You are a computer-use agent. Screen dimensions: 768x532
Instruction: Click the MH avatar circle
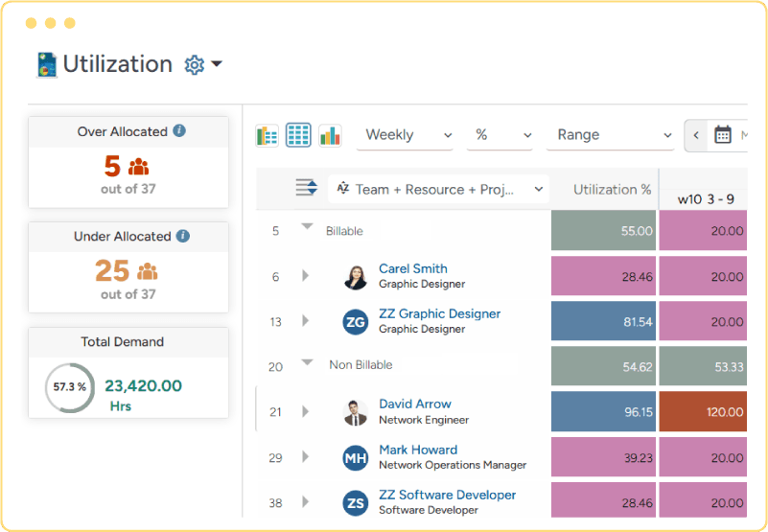click(x=355, y=458)
